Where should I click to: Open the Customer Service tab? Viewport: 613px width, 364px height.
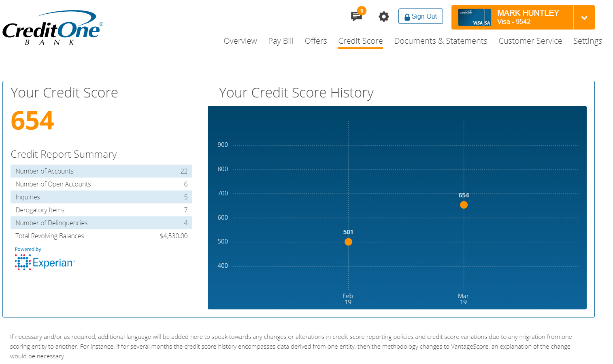point(530,41)
